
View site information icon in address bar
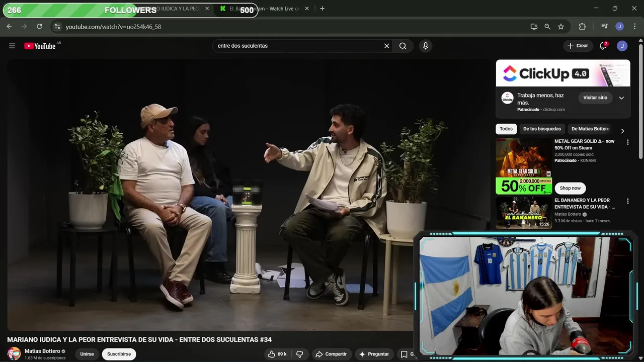click(57, 27)
